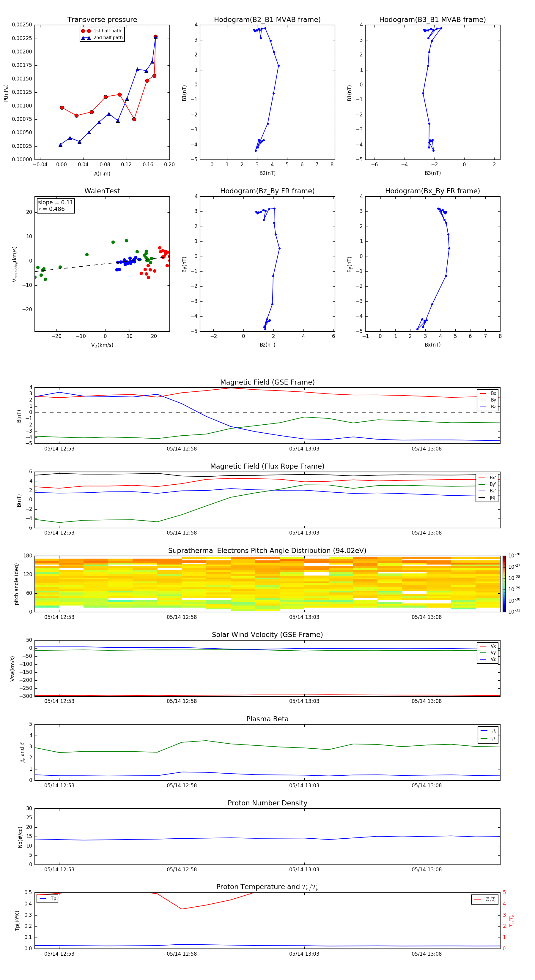The width and height of the screenshot is (535, 980).
Task: Click '05/14 13:03' tick under Flux Rope plot
Action: [x=304, y=533]
